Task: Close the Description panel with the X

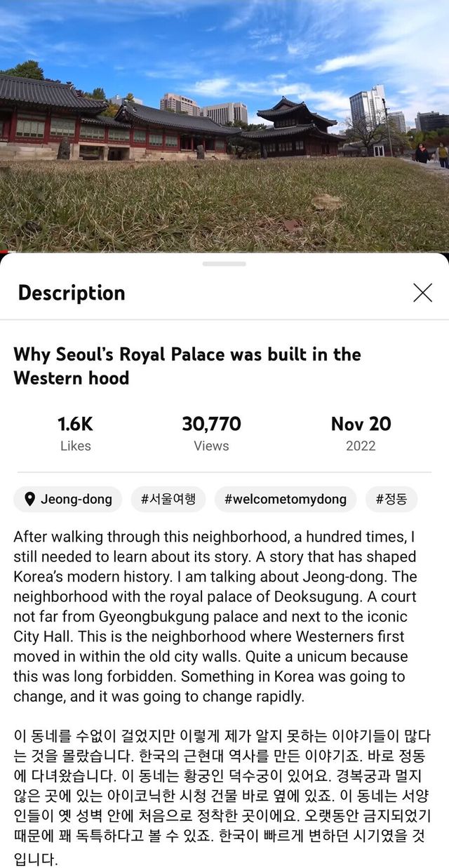Action: 422,293
